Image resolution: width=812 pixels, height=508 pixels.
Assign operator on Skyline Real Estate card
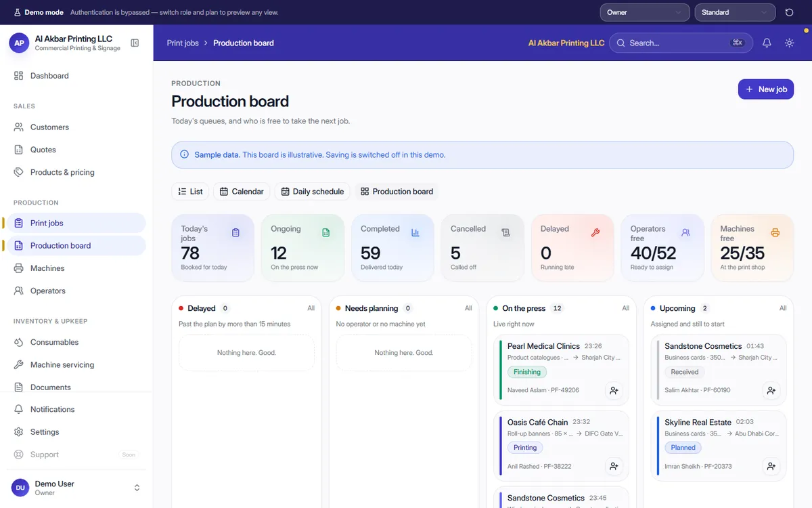pyautogui.click(x=771, y=466)
